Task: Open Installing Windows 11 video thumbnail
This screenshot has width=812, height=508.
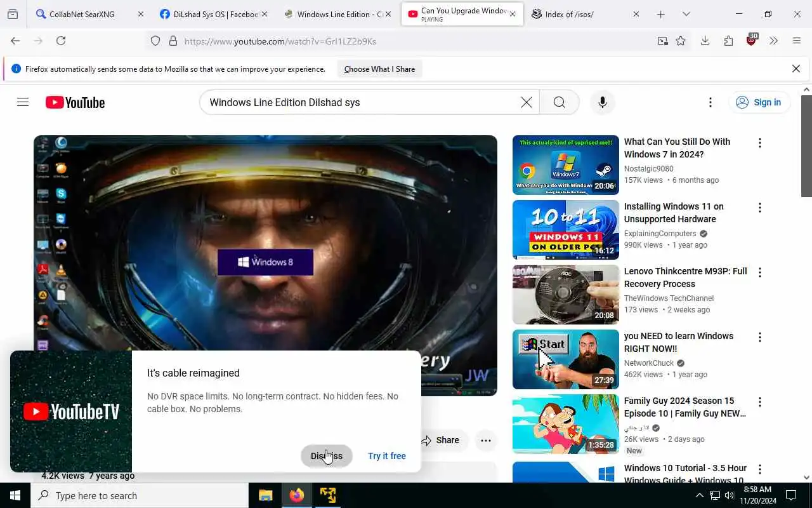Action: tap(566, 230)
